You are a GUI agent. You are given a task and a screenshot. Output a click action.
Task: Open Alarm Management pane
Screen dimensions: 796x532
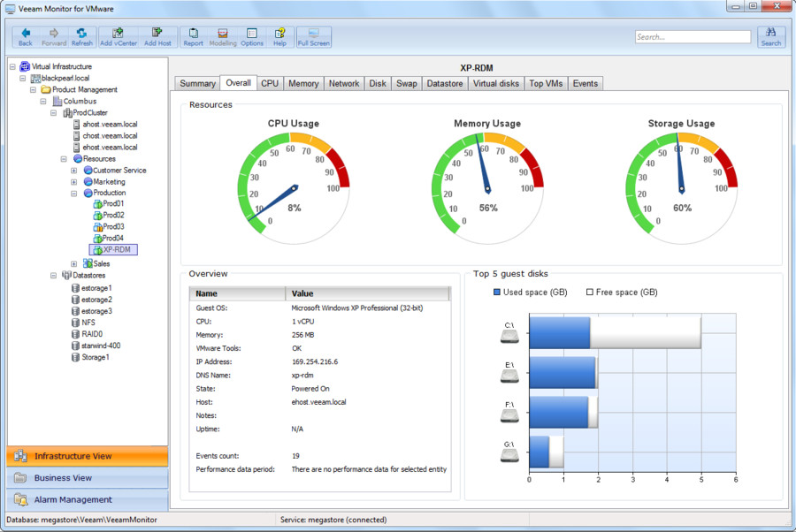tap(88, 500)
